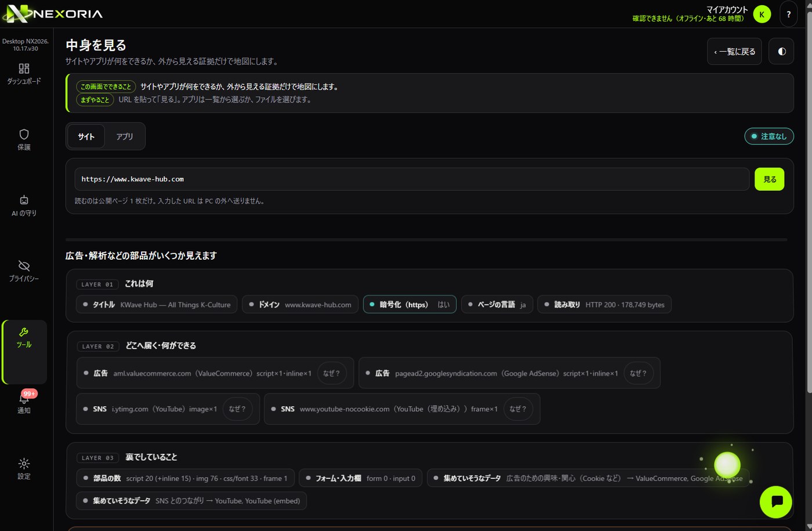Viewport: 812px width, 531px height.
Task: Click the offline status message in header
Action: click(688, 19)
